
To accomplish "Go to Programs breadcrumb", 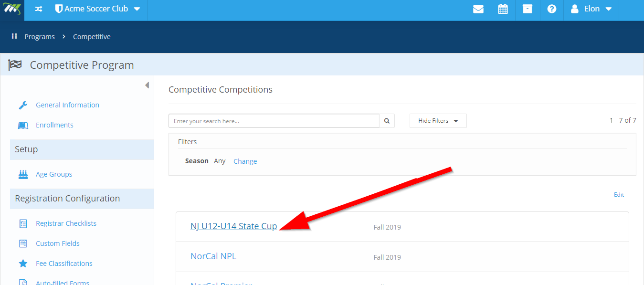I will click(x=40, y=37).
